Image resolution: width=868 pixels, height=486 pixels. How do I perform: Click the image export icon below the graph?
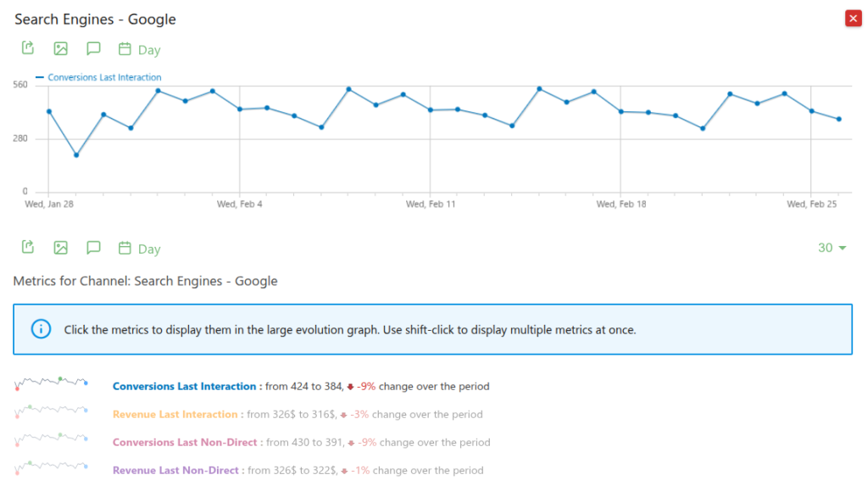click(x=60, y=247)
